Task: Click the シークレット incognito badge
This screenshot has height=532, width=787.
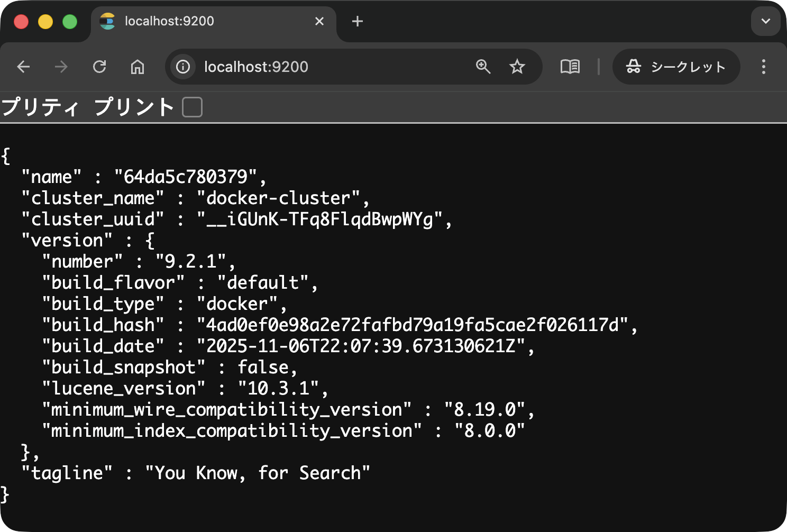Action: click(676, 67)
